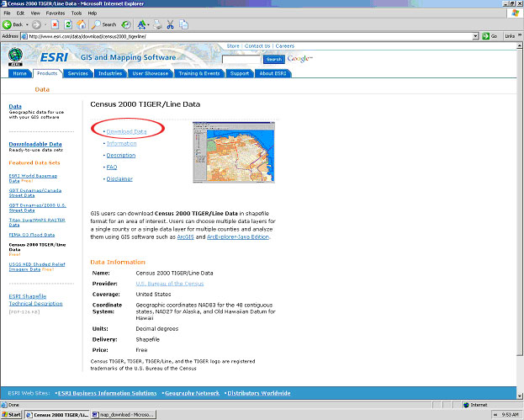Click the Download Data link

[x=126, y=131]
